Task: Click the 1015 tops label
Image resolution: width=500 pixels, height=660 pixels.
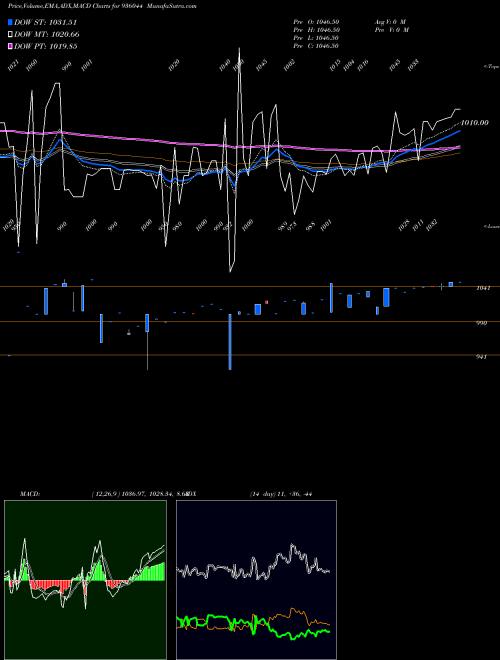Action: point(335,65)
